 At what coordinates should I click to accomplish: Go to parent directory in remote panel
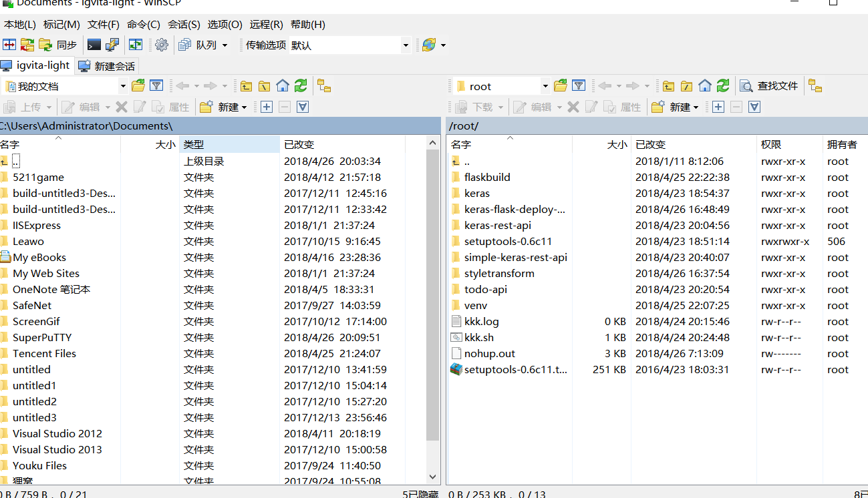coord(669,85)
